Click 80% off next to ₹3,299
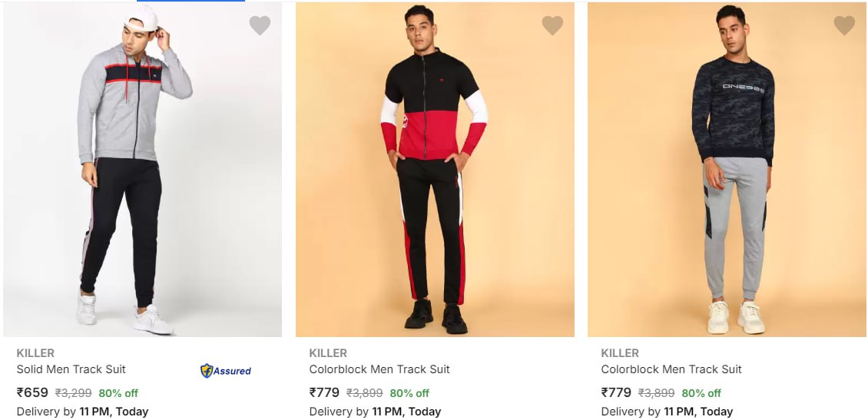This screenshot has width=868, height=420. 118,393
